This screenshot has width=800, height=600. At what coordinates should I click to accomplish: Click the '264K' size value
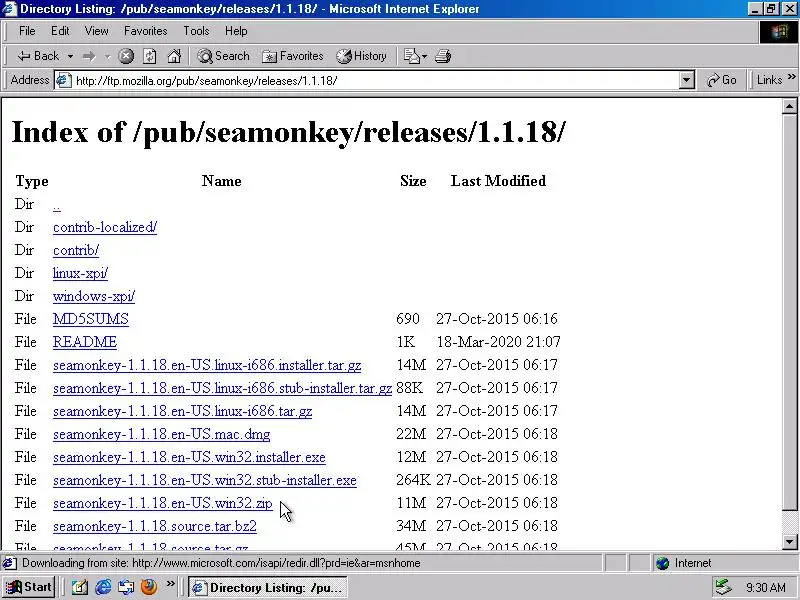pos(413,480)
